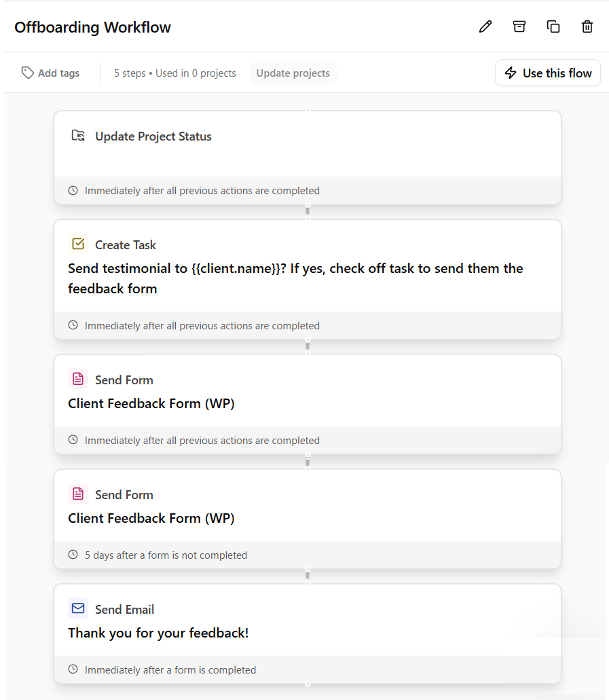Image resolution: width=609 pixels, height=700 pixels.
Task: Click timing text under Create Task step
Action: (x=202, y=326)
